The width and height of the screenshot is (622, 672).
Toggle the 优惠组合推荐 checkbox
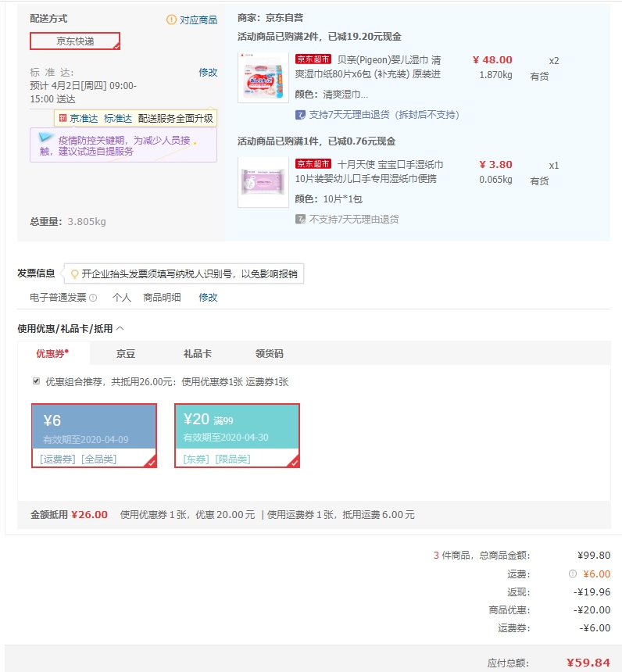click(37, 381)
